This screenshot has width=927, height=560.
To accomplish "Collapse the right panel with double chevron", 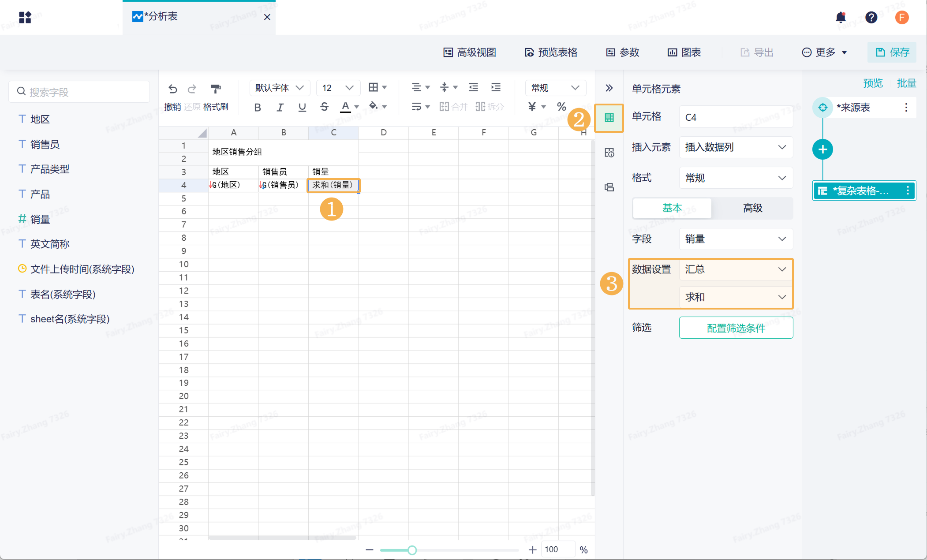I will (609, 88).
